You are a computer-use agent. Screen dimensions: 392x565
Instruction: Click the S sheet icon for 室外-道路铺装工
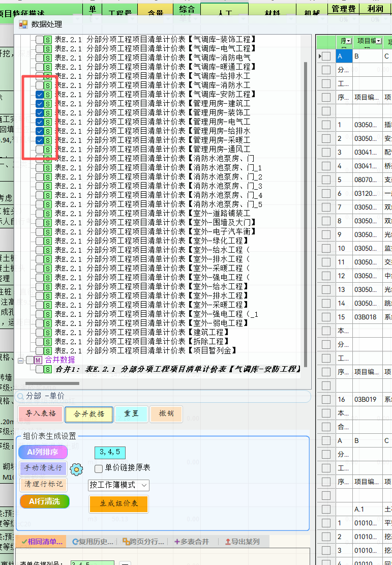(48, 214)
